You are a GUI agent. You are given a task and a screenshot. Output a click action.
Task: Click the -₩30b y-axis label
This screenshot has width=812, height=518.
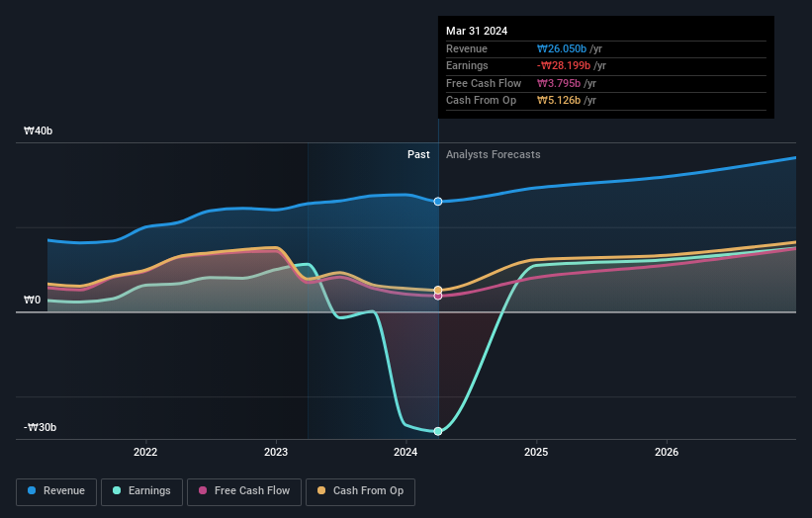tap(40, 427)
